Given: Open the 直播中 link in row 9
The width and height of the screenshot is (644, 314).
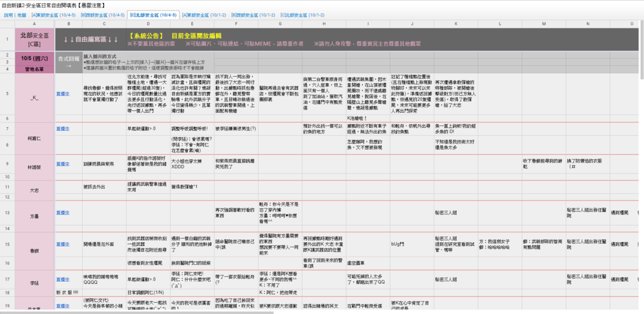Looking at the screenshot, I should pyautogui.click(x=63, y=164).
